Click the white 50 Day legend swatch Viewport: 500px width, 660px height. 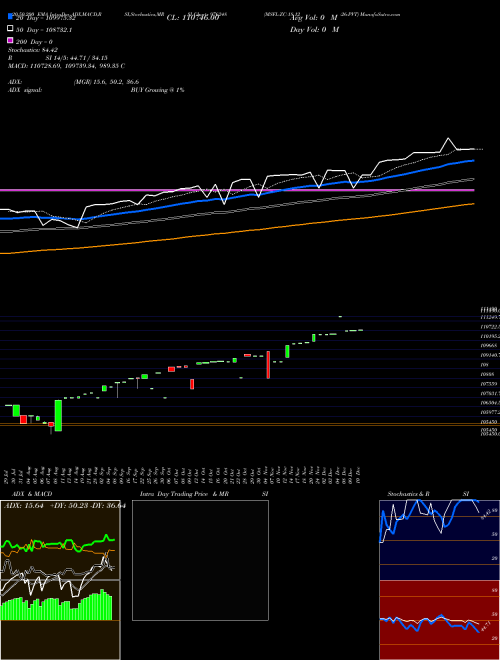click(10, 29)
